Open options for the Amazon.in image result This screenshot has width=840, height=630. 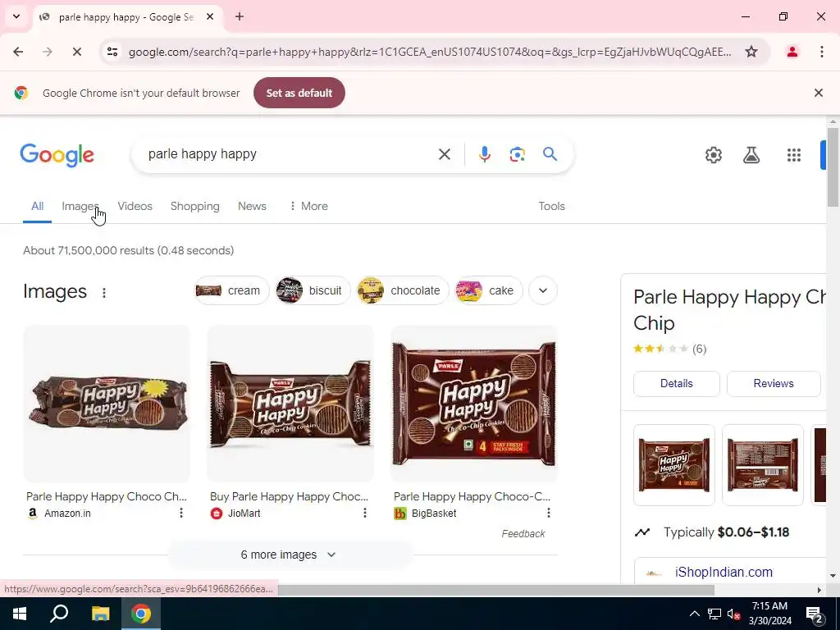(181, 513)
